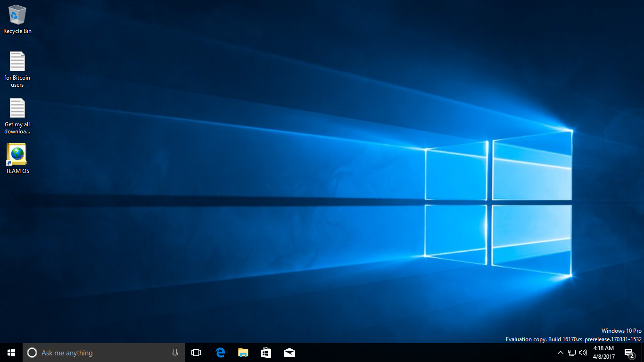The height and width of the screenshot is (362, 644).
Task: Open clock showing 4:18 AM
Action: click(x=603, y=353)
